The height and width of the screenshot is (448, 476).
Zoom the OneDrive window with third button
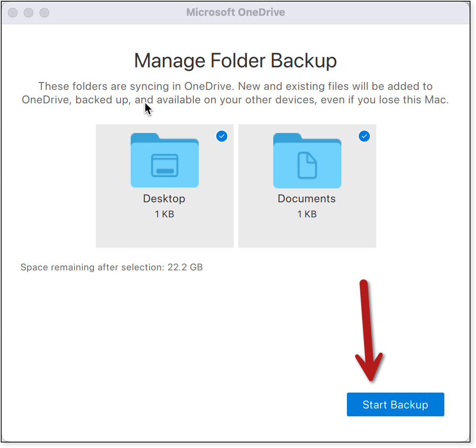(44, 13)
